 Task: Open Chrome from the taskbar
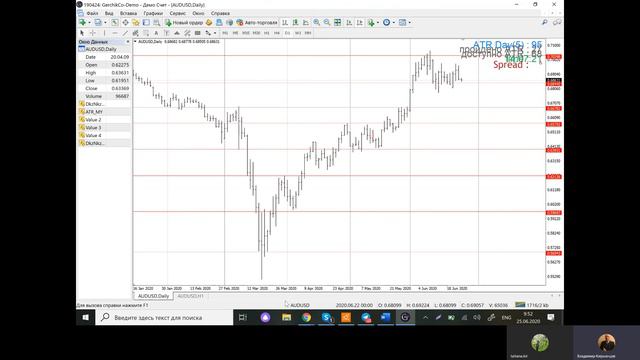click(306, 317)
